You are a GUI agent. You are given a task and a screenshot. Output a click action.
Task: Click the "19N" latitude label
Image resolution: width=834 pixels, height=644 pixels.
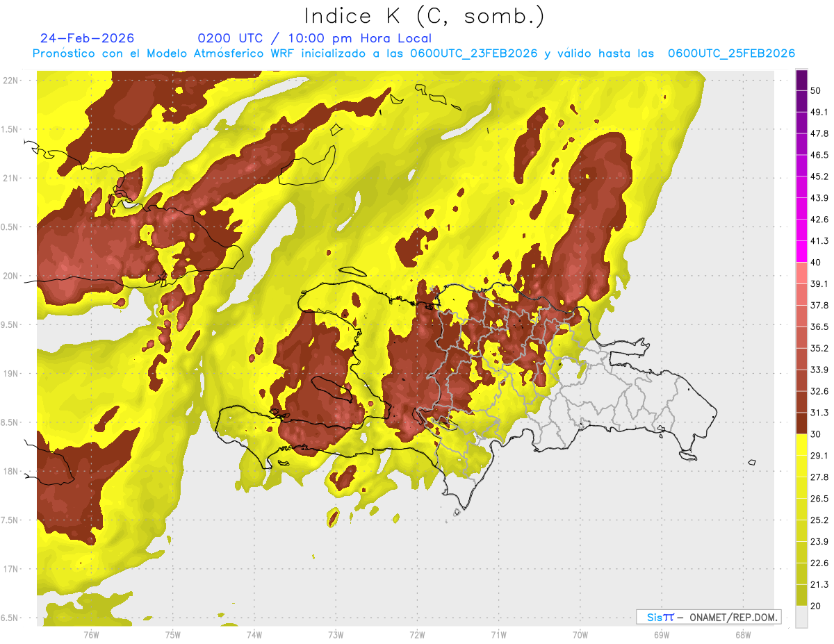coord(10,374)
